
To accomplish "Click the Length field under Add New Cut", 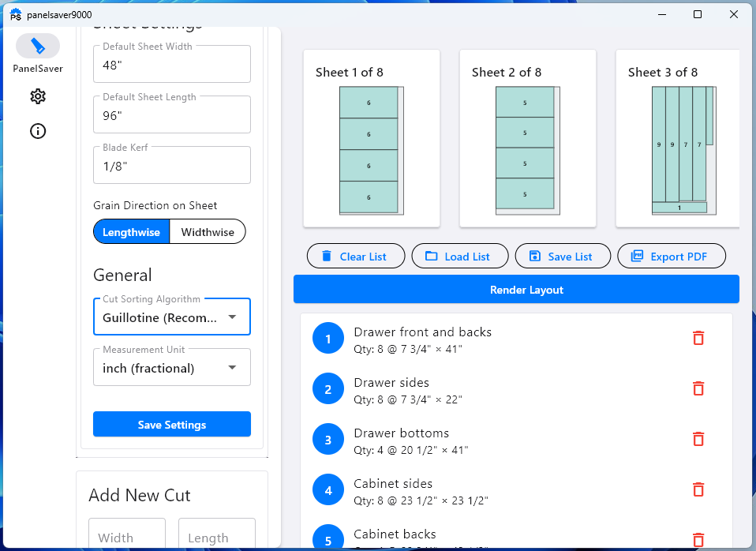I will pos(217,534).
